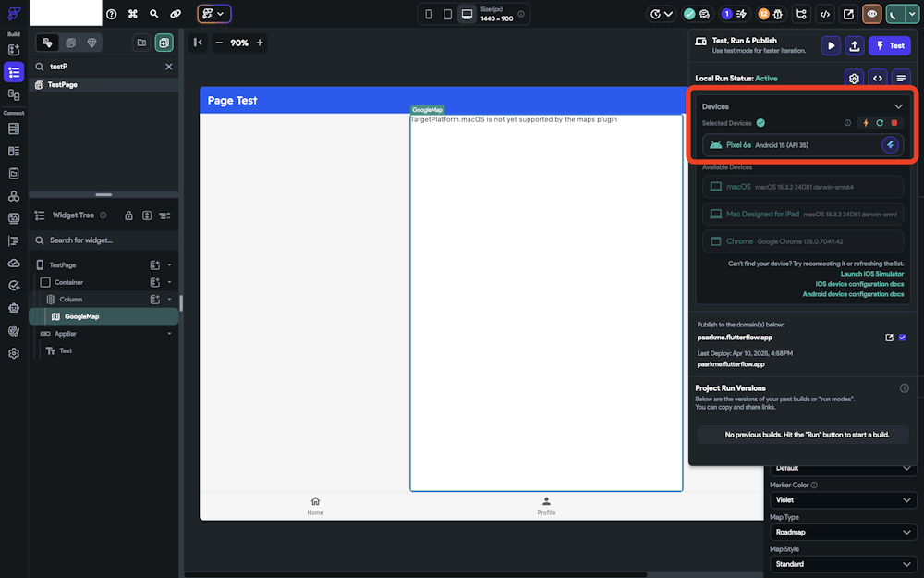
Task: Click the top bar search magnifier icon
Action: coord(153,14)
